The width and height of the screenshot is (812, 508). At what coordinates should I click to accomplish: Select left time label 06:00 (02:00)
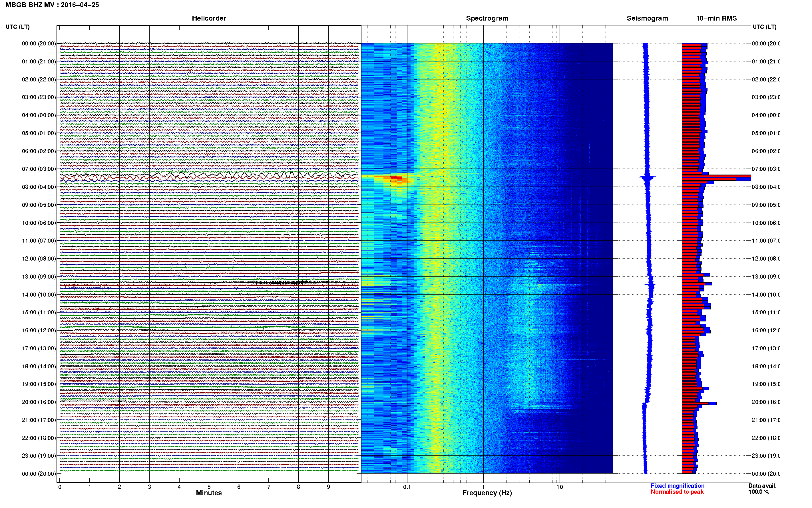[x=39, y=151]
